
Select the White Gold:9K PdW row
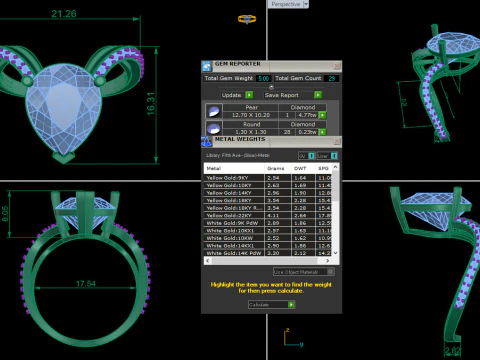click(268, 223)
